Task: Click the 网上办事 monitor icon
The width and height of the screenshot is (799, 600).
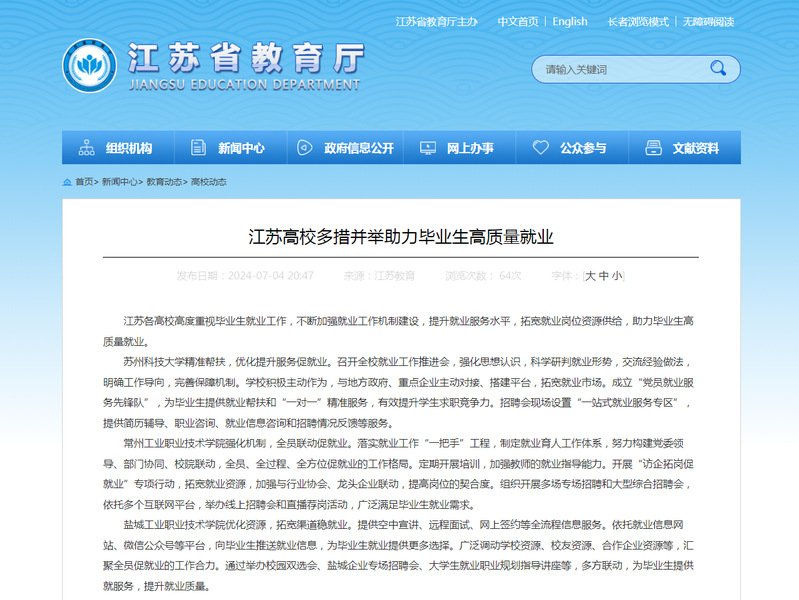Action: (427, 148)
